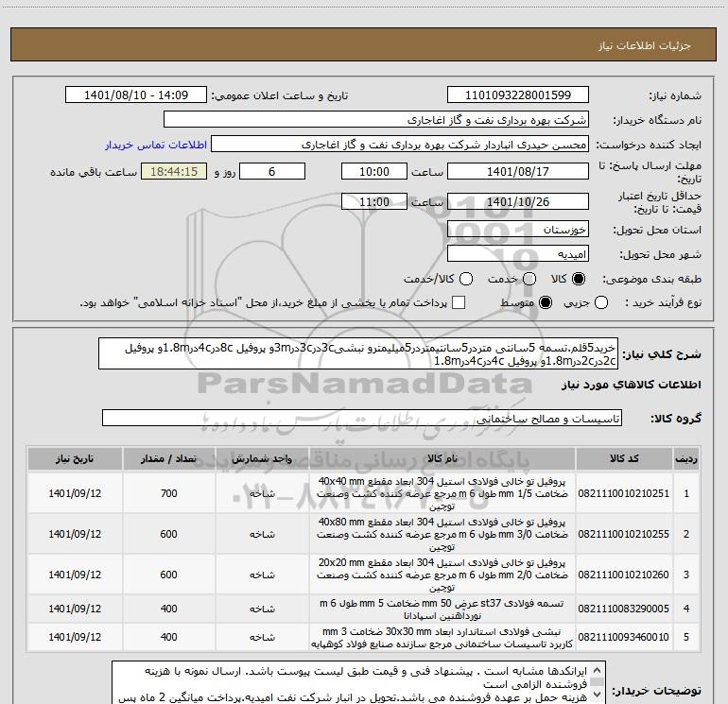728x704 pixels.
Task: Click the buyer organization name field
Action: pyautogui.click(x=376, y=120)
